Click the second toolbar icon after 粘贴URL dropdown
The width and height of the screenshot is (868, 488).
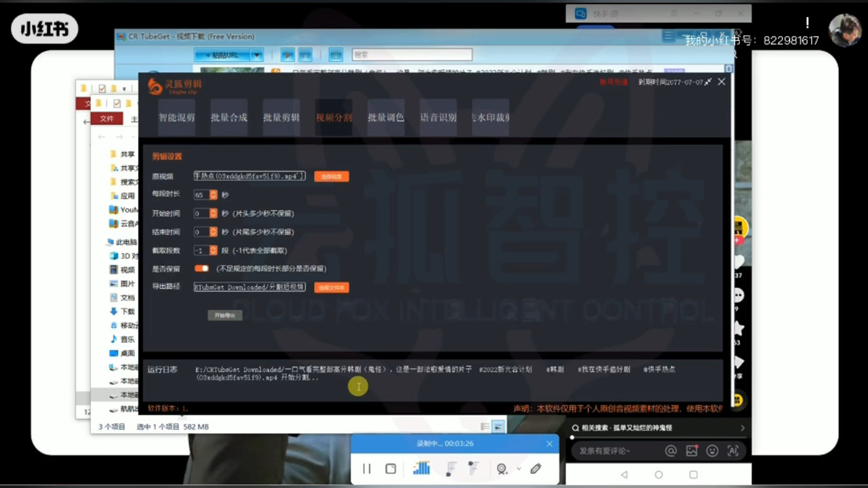306,55
